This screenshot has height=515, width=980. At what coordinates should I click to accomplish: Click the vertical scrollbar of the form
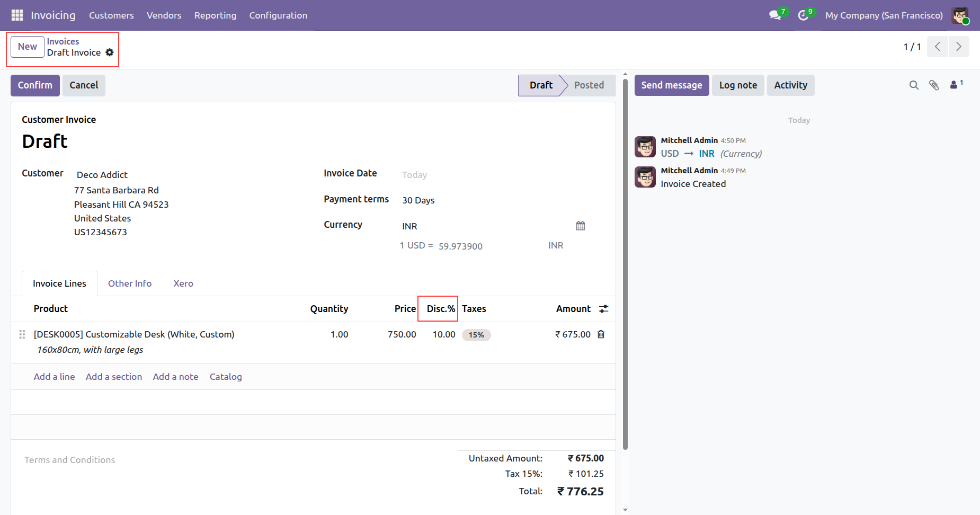[x=625, y=264]
